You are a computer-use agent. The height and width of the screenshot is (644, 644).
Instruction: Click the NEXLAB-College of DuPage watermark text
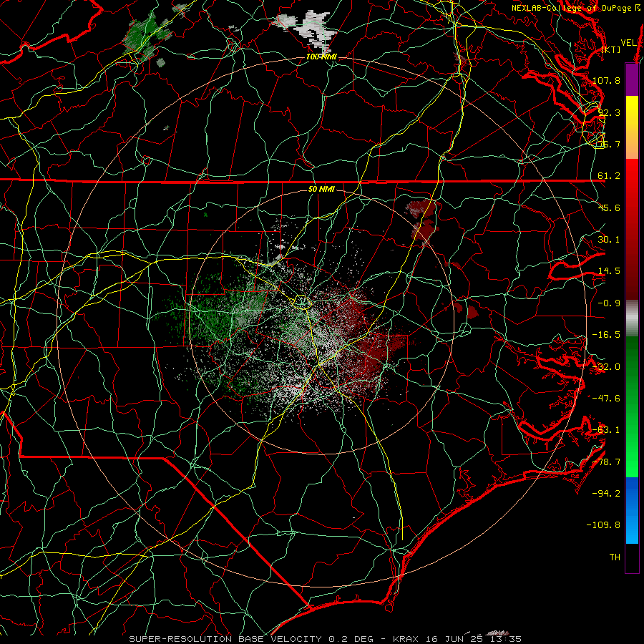(x=576, y=8)
